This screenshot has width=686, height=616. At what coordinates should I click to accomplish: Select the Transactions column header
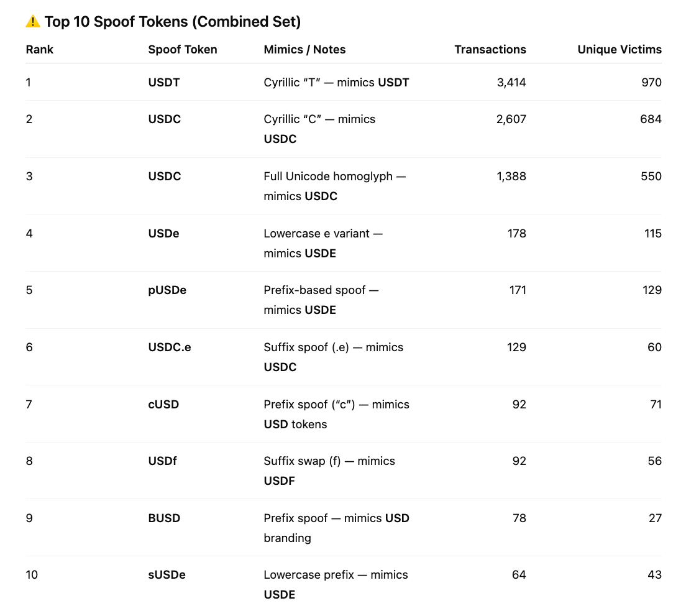point(490,50)
